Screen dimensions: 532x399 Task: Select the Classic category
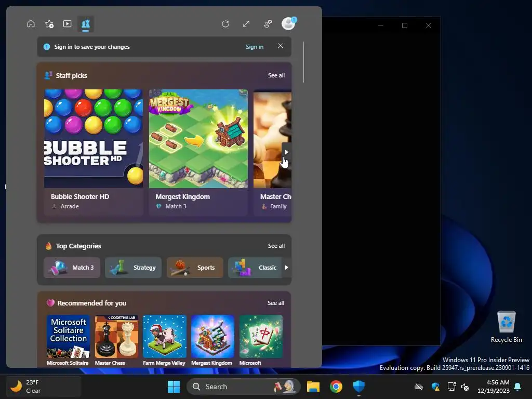pyautogui.click(x=255, y=268)
